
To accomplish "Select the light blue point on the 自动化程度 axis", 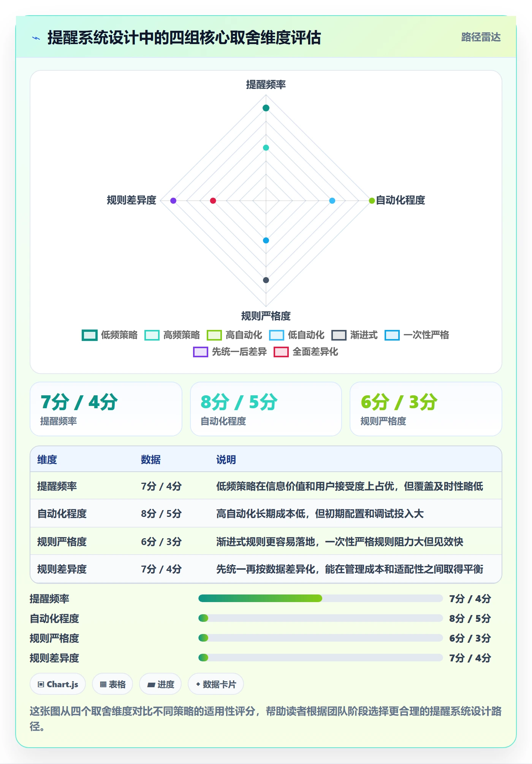I will point(332,201).
